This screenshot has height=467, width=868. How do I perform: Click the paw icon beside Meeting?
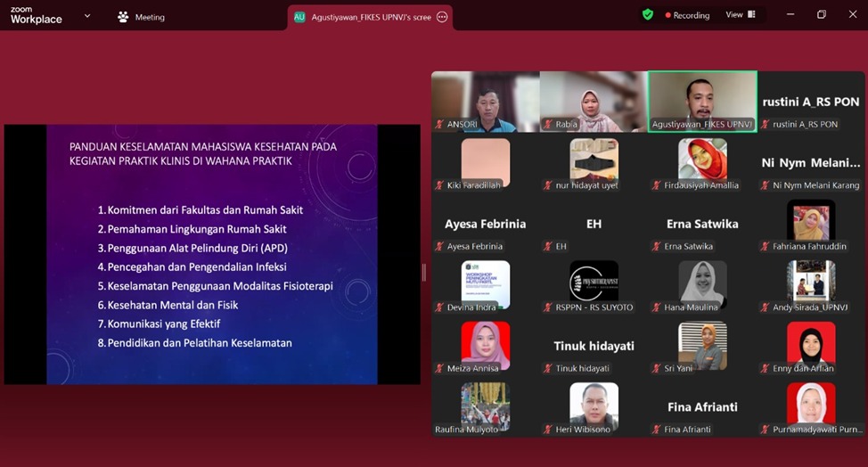coord(123,17)
